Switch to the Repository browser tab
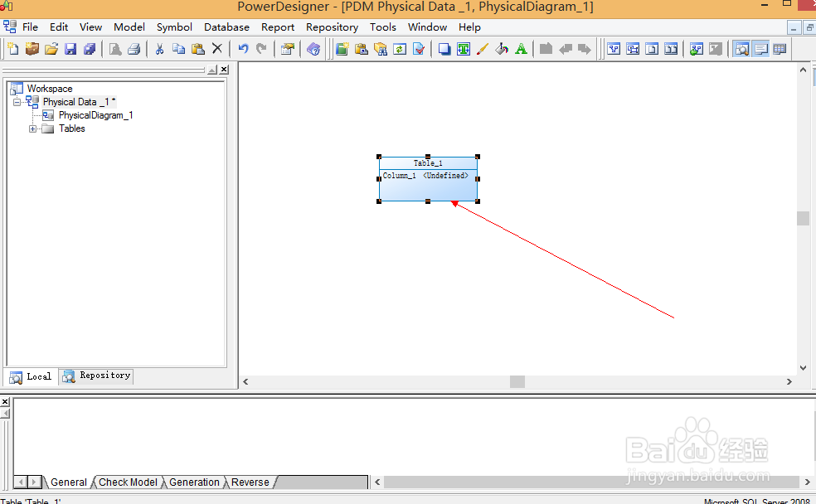This screenshot has width=816, height=504. coord(97,376)
